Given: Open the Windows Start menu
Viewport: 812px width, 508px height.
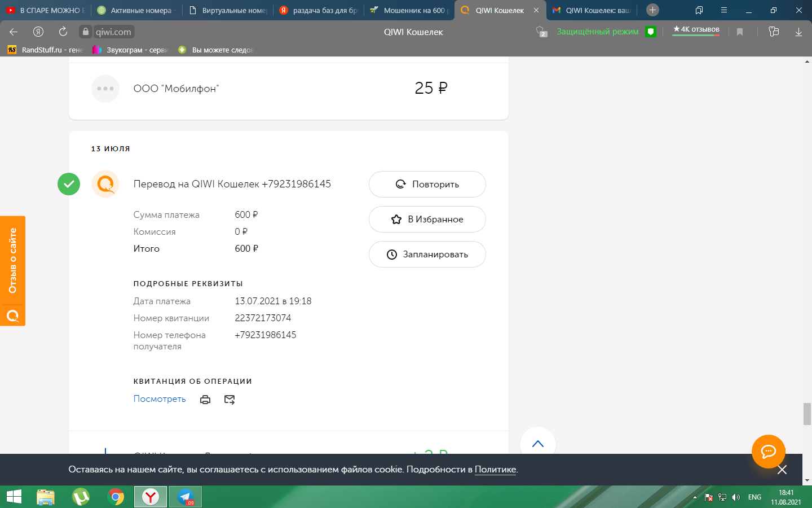Looking at the screenshot, I should point(14,497).
